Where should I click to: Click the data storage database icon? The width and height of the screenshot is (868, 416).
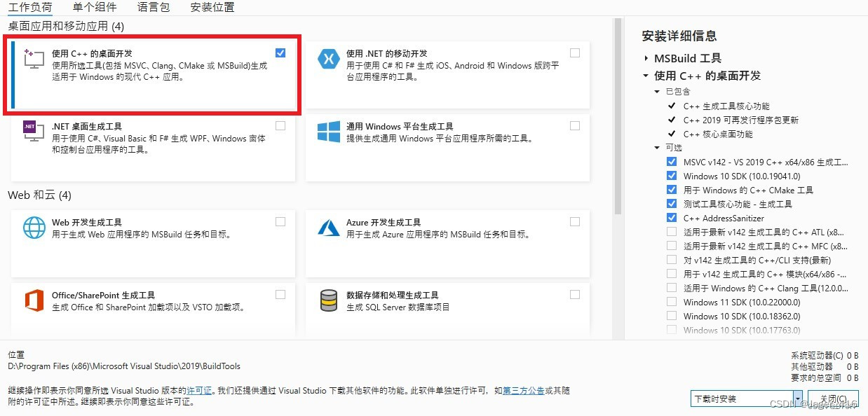coord(328,300)
